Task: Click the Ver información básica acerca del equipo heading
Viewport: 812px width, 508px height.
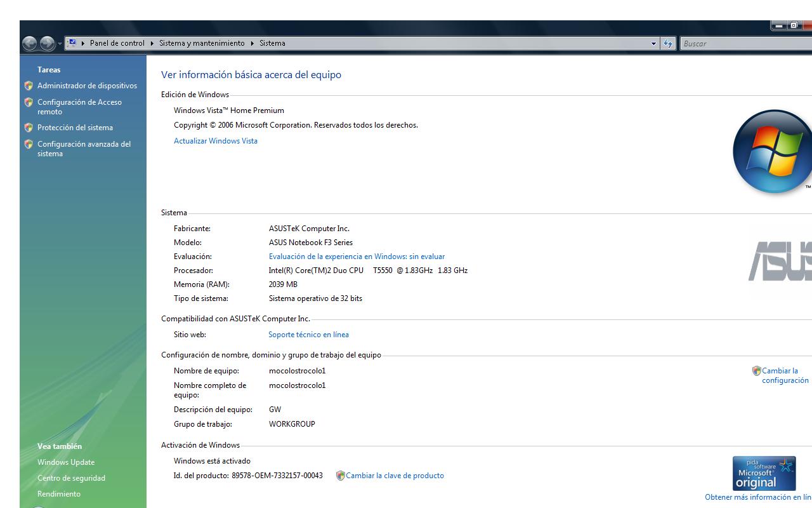Action: click(251, 75)
